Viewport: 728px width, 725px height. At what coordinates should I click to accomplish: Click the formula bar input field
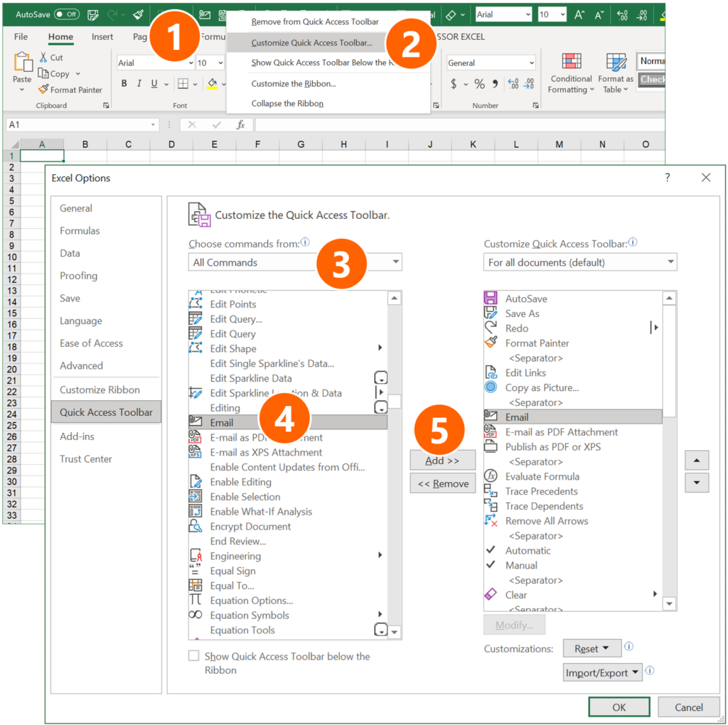pos(460,124)
